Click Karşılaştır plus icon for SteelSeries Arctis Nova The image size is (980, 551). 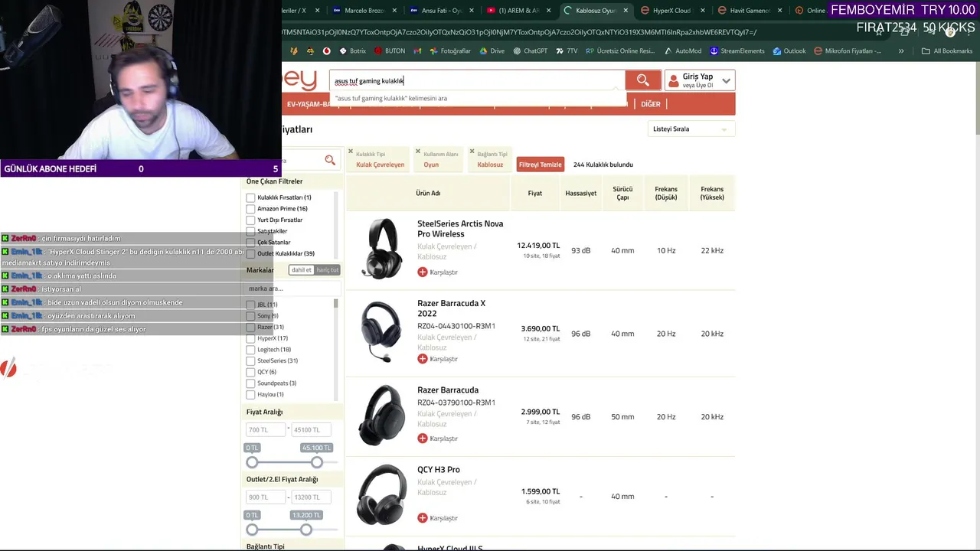(423, 272)
